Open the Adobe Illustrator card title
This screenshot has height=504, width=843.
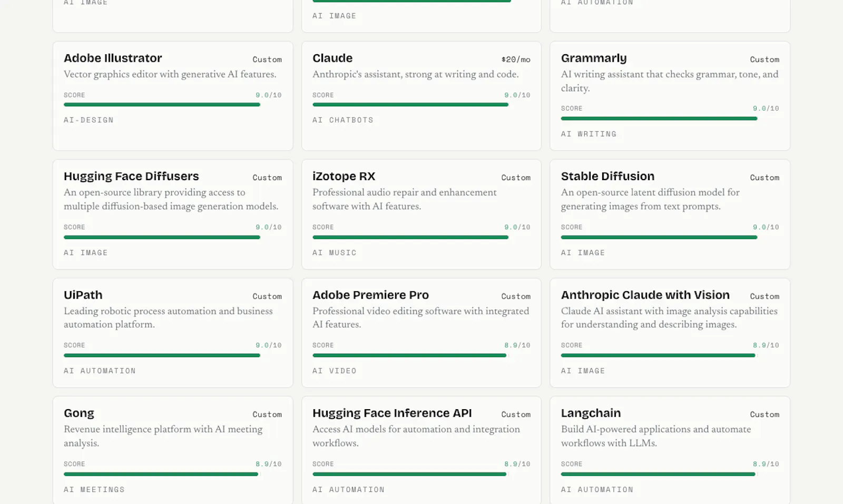[113, 58]
